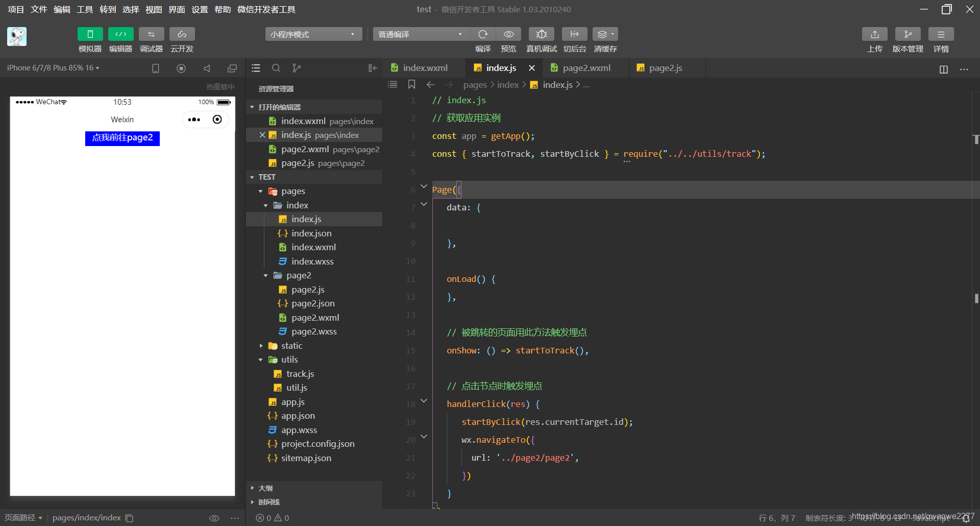
Task: Collapse the utils folder
Action: (x=314, y=360)
